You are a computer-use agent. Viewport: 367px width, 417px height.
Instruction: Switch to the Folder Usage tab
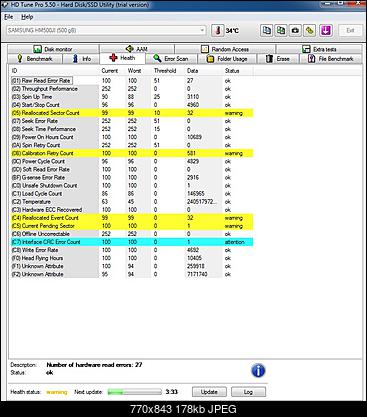(227, 59)
